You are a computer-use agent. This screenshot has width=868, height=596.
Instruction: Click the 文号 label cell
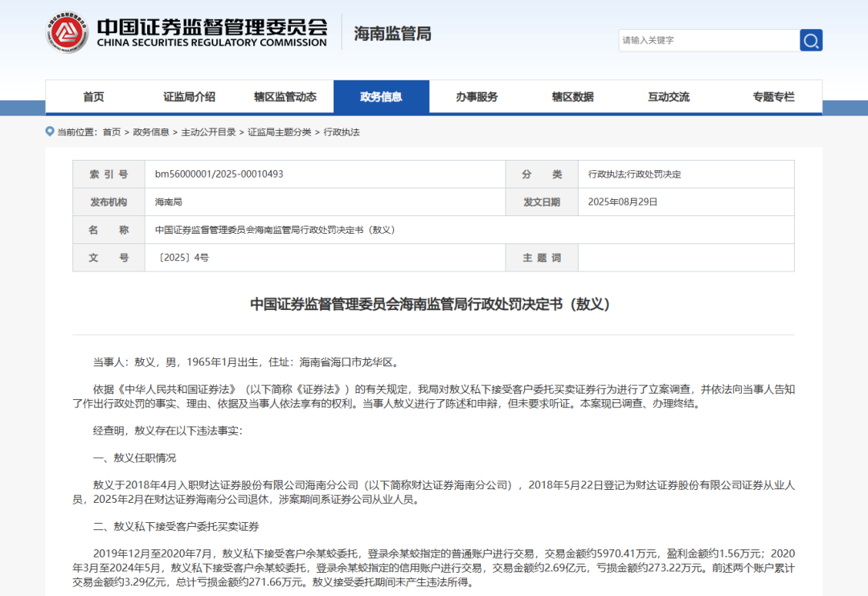[x=109, y=257]
